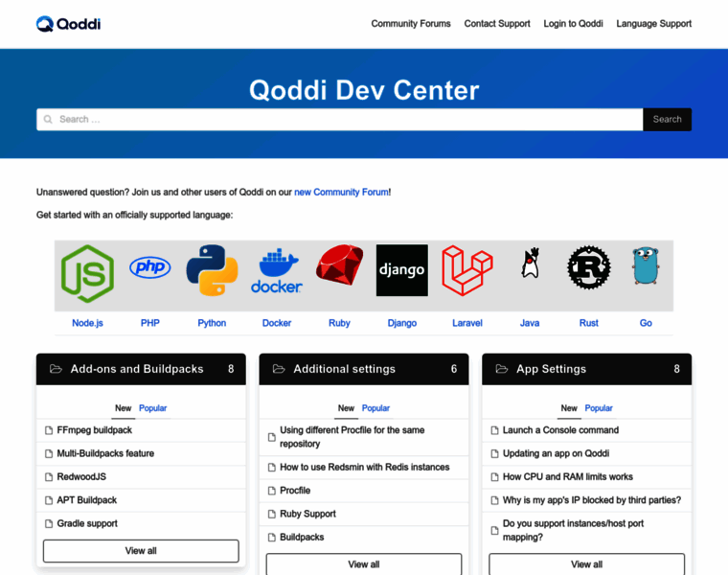Go to Login to Qoddi
Image resolution: width=728 pixels, height=575 pixels.
[x=573, y=24]
